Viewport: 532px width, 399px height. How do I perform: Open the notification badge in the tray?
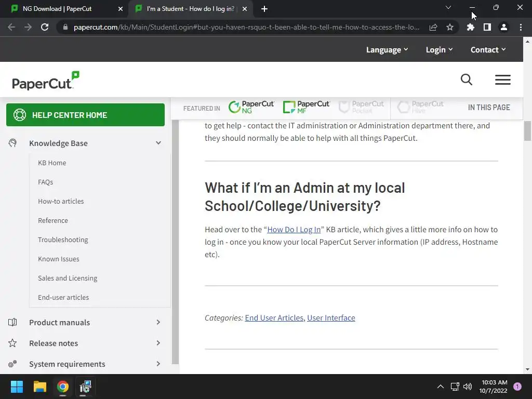click(x=517, y=387)
